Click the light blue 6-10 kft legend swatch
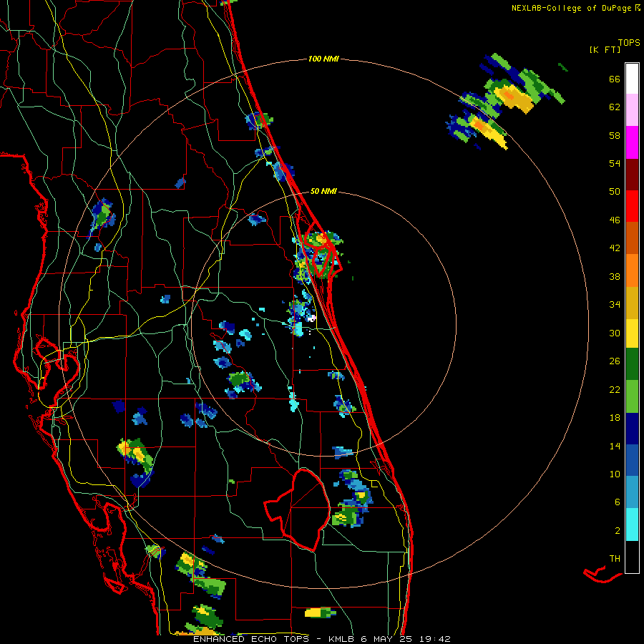Screen dimensions: 644x644 632,492
